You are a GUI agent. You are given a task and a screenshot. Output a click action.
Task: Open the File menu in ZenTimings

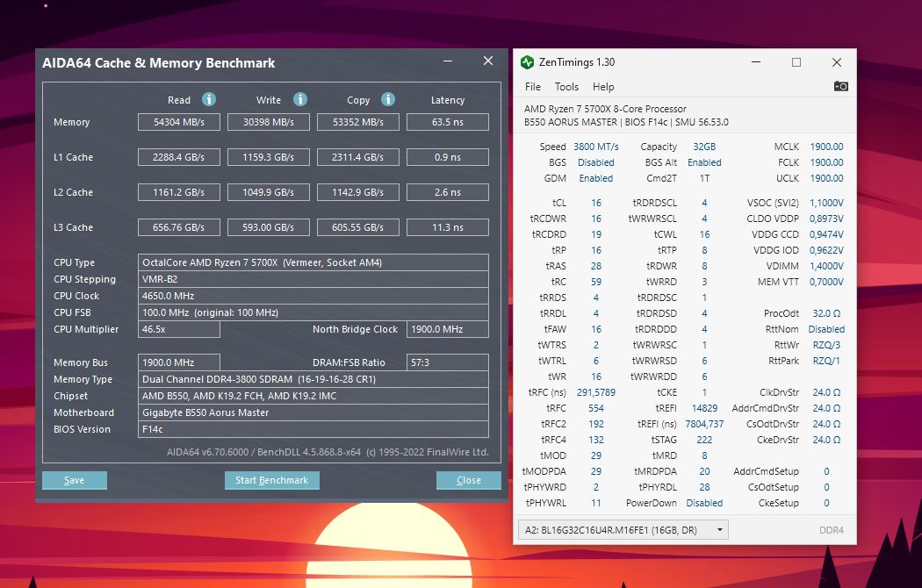(532, 86)
